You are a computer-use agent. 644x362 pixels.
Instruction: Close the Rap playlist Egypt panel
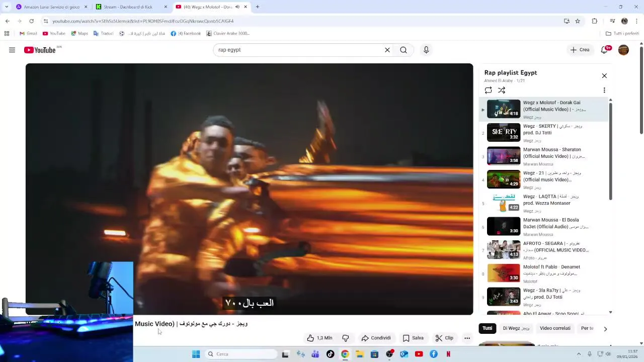(604, 75)
